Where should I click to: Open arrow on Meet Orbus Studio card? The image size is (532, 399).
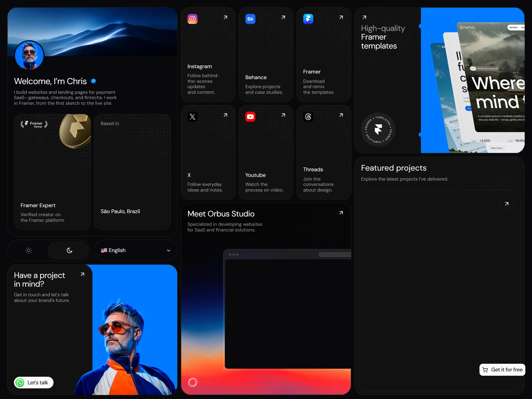pos(341,213)
